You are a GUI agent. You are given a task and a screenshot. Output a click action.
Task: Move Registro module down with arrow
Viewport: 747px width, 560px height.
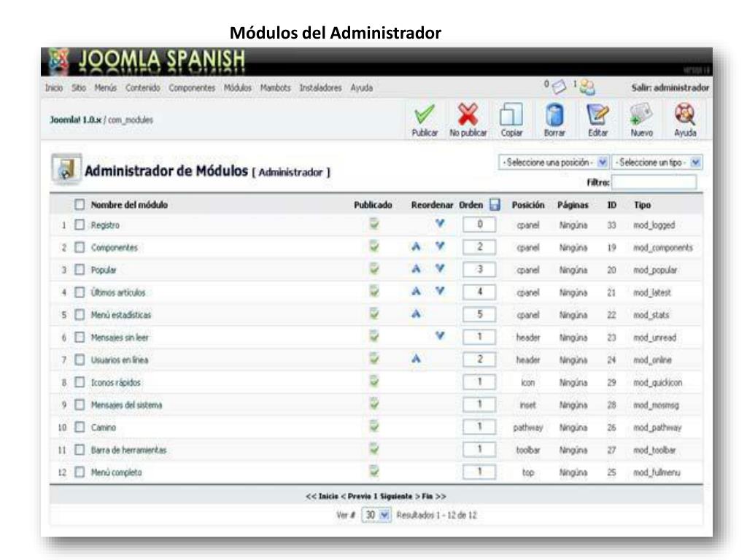(440, 223)
